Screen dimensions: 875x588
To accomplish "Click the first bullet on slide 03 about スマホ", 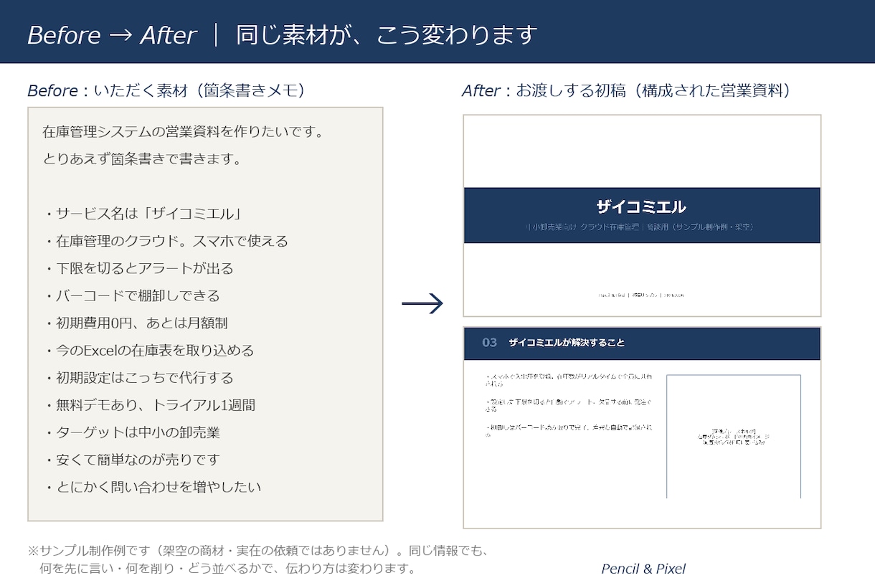I will (x=569, y=379).
